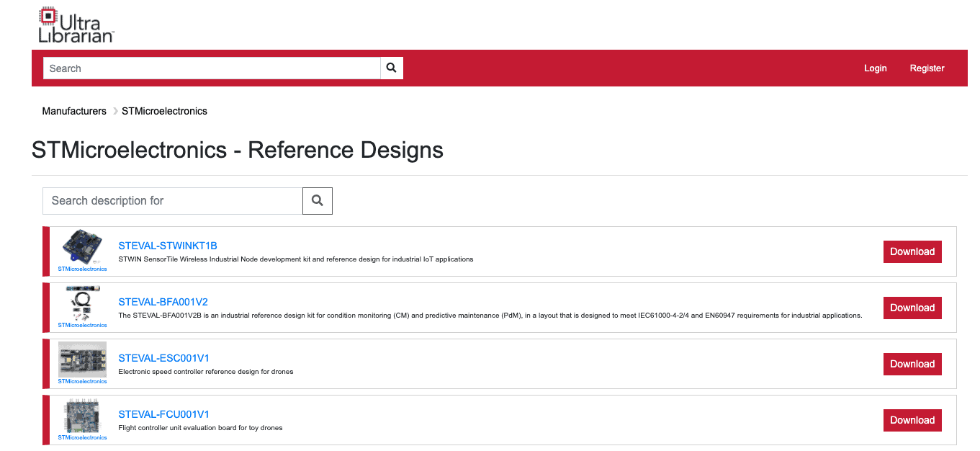Click STMicroelectronics label under STEVAL-BFA001V2 image
Image resolution: width=980 pixels, height=451 pixels.
(82, 325)
